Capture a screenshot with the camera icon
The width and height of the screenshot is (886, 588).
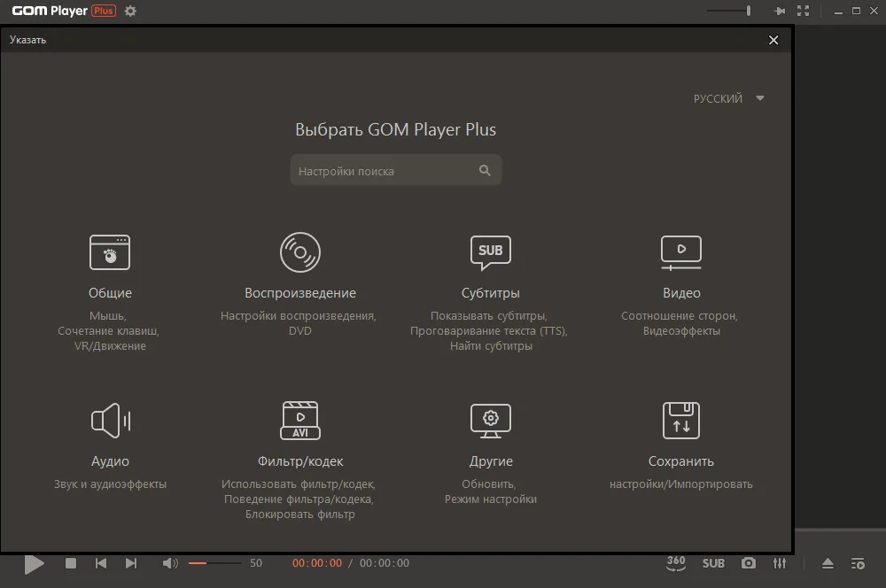tap(748, 563)
